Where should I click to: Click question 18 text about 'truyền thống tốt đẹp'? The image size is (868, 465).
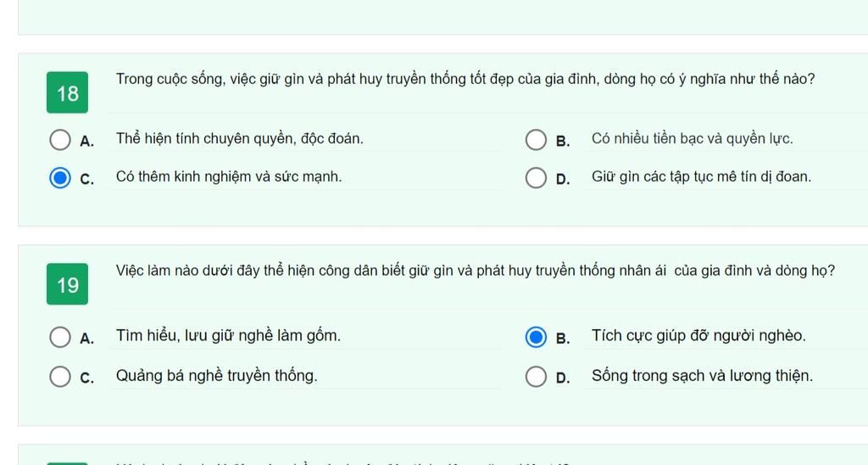coord(465,79)
